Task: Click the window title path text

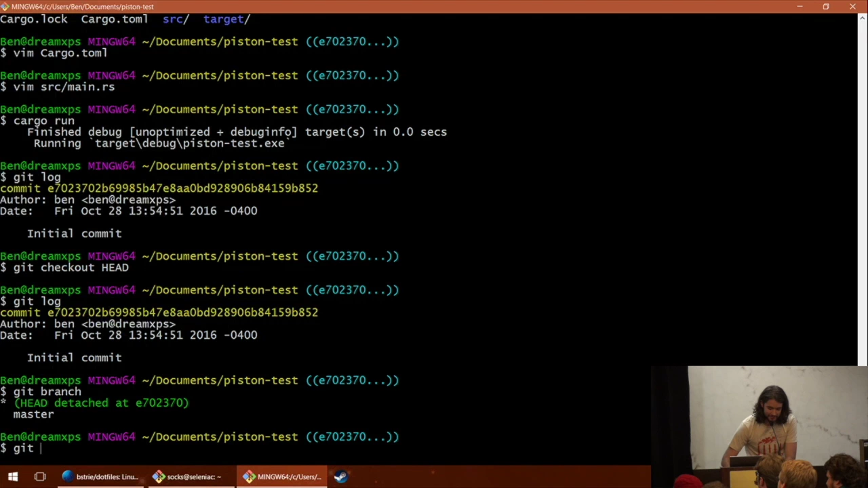Action: 83,6
